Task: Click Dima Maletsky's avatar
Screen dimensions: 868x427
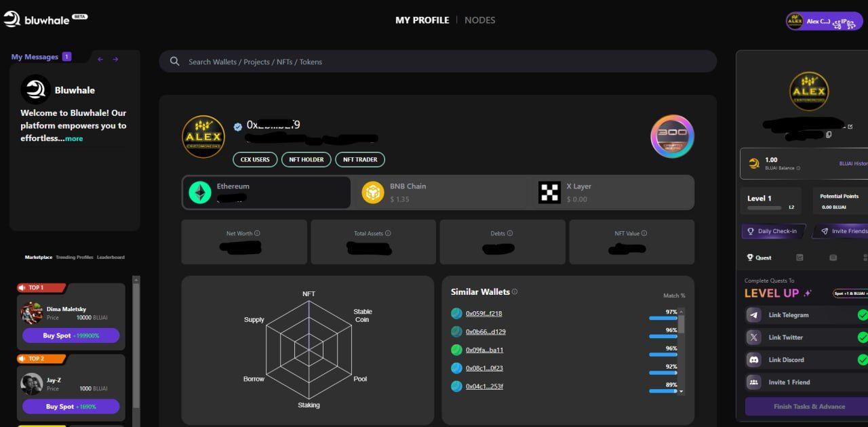Action: 31,313
